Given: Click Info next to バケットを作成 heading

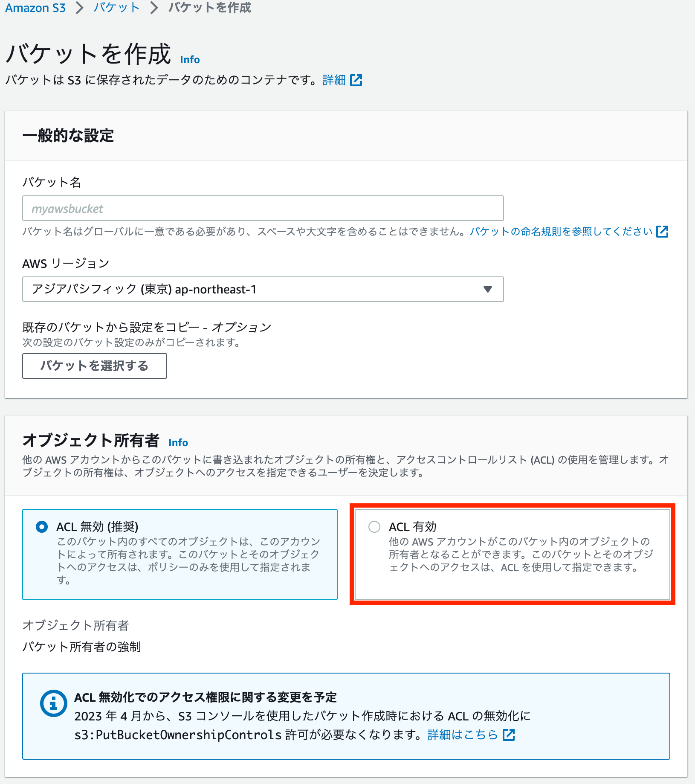Looking at the screenshot, I should [189, 59].
